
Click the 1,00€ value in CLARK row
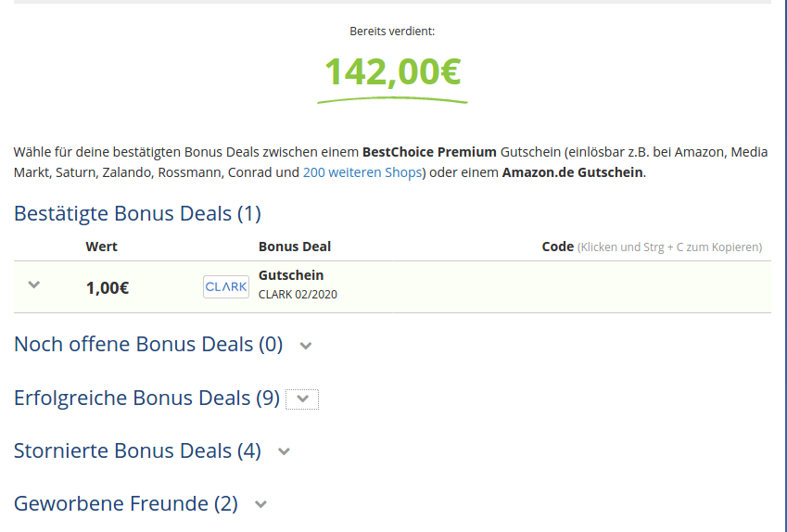(x=108, y=287)
